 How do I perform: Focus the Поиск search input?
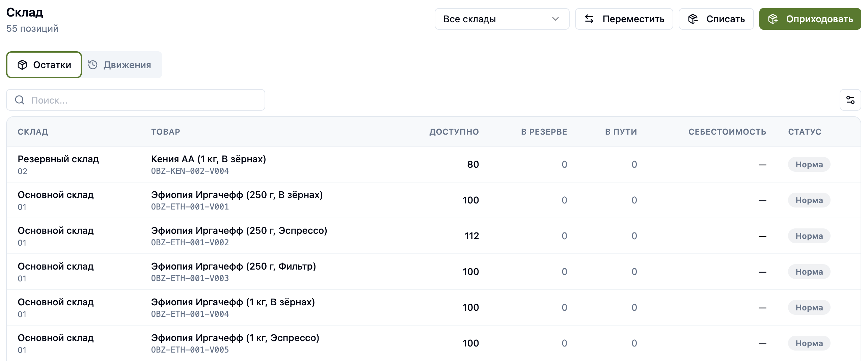pos(136,100)
